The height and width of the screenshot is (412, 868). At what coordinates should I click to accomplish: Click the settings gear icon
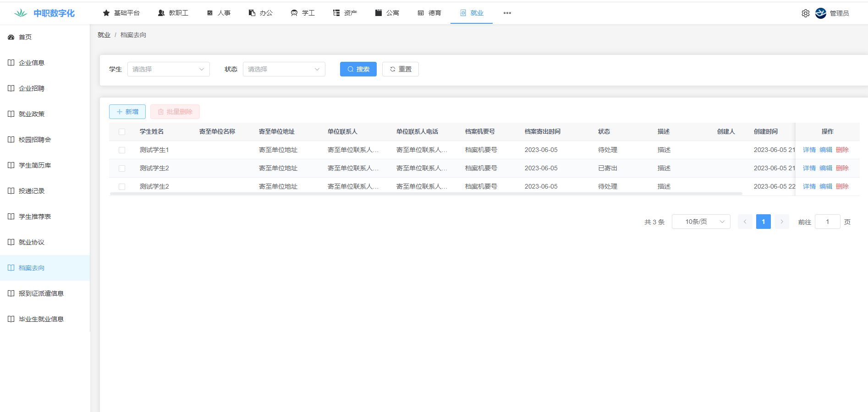pos(805,13)
